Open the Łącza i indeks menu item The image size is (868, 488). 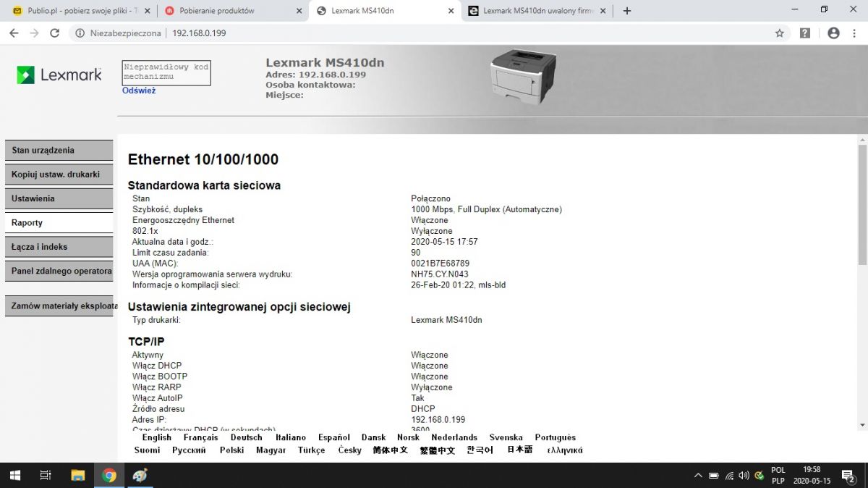[x=59, y=247]
